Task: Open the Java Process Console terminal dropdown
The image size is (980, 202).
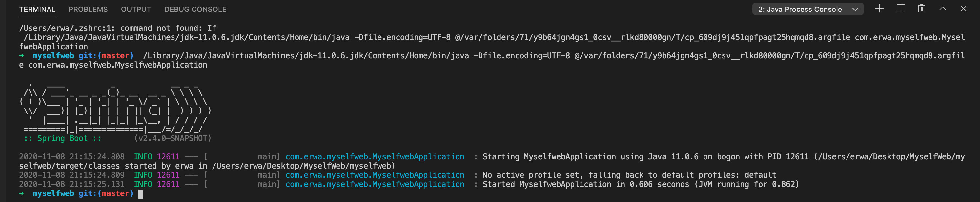Action: click(808, 9)
